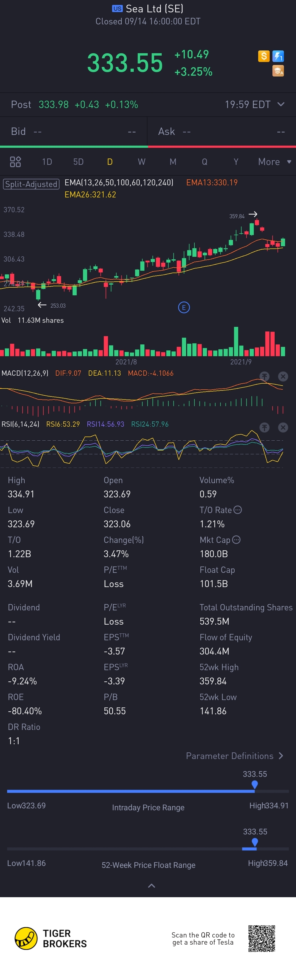
Task: Collapse the quote details with up chevron
Action: [151, 886]
